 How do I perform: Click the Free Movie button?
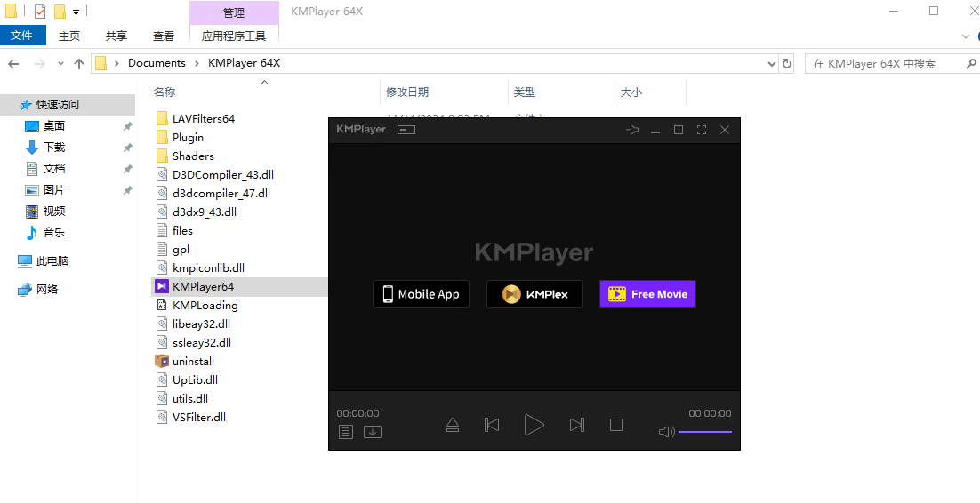point(647,294)
